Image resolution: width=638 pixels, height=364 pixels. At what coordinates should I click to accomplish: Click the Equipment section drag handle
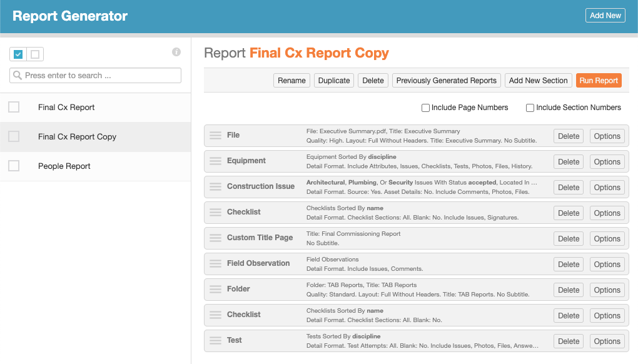[x=215, y=161]
